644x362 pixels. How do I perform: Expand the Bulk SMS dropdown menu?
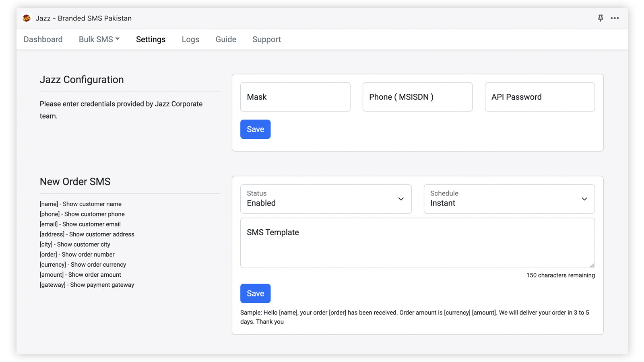coord(99,39)
